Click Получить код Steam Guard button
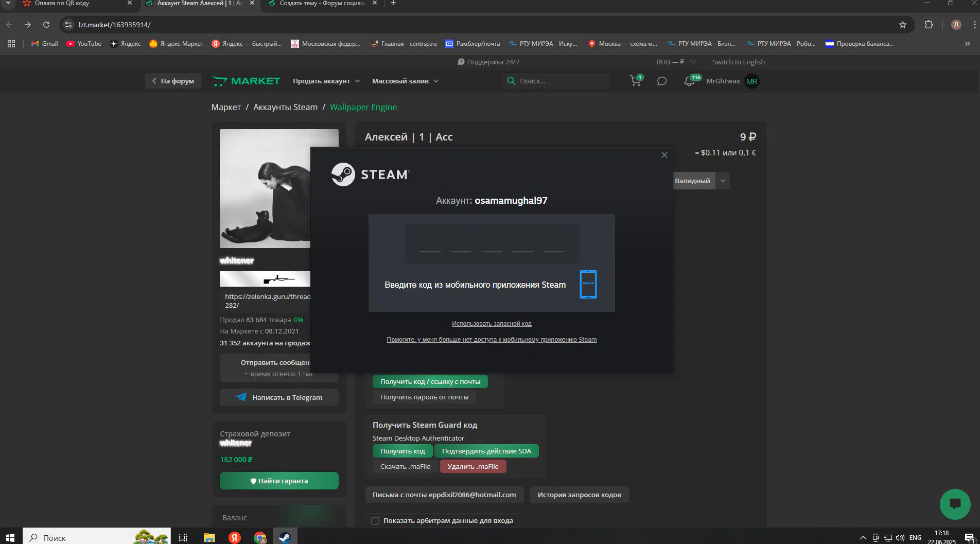Screen dimensions: 980x544 pyautogui.click(x=402, y=451)
